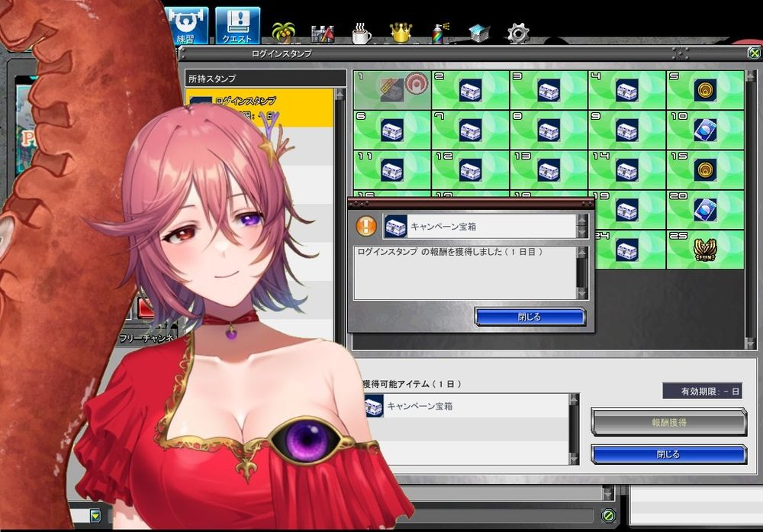Click the 所持スタンプ panel header
Screen dimensions: 763x532
tap(266, 79)
